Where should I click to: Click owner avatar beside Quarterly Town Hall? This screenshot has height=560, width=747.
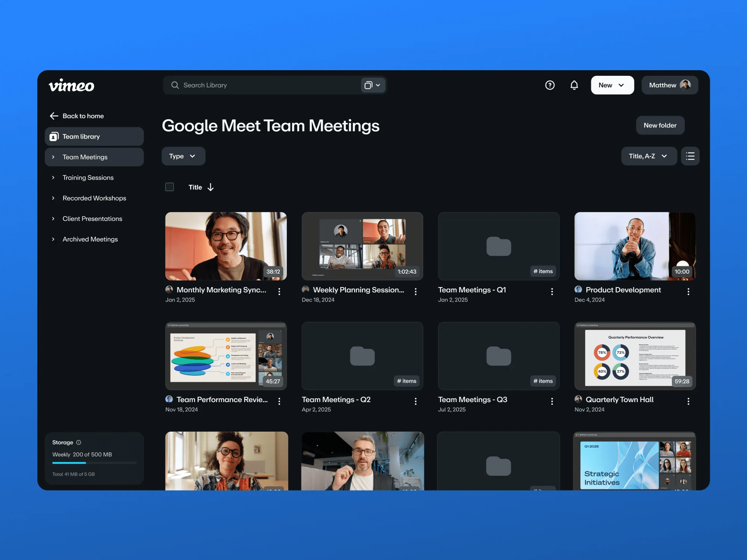tap(578, 399)
